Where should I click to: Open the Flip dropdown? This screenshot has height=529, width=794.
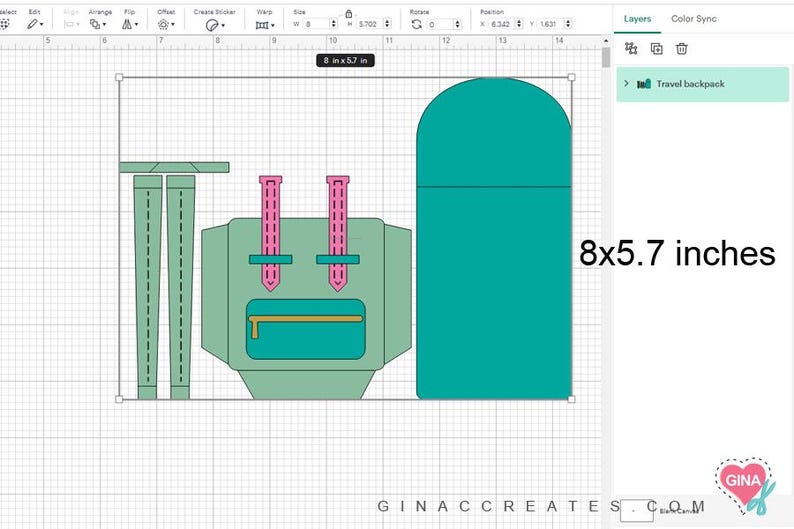pos(130,24)
